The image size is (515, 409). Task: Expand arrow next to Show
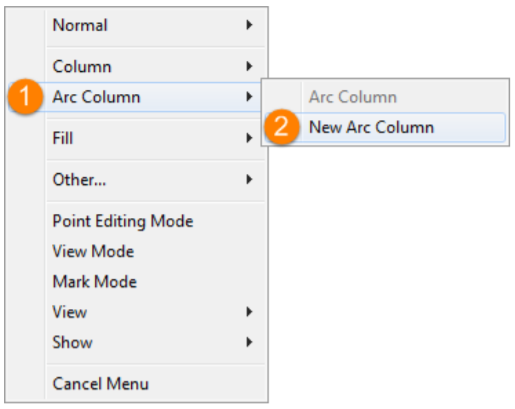[x=249, y=342]
